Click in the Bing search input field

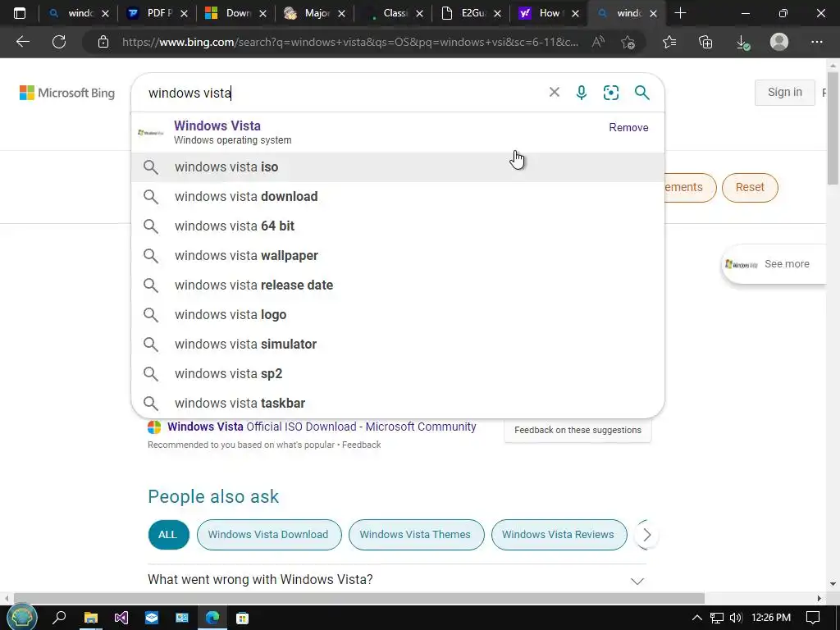pyautogui.click(x=343, y=93)
